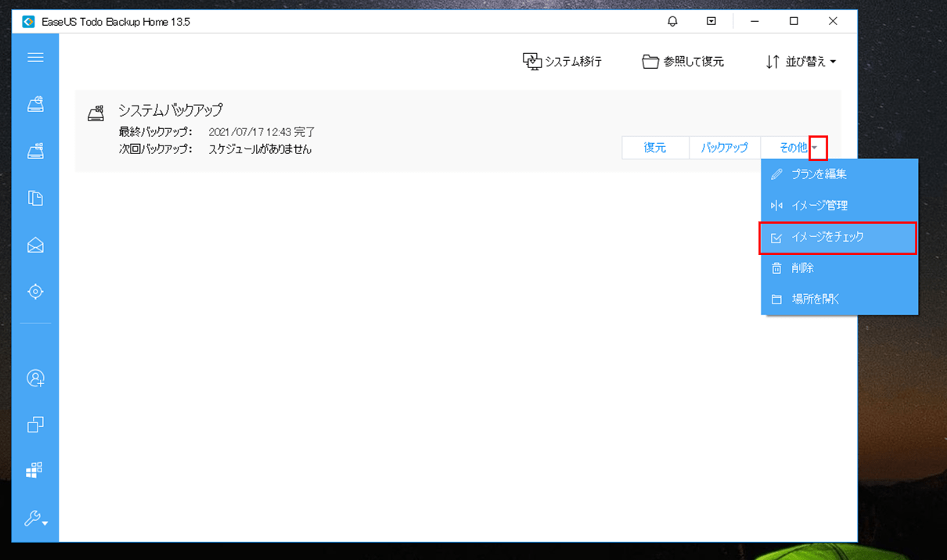Expand the Tools wrench menu

35,518
